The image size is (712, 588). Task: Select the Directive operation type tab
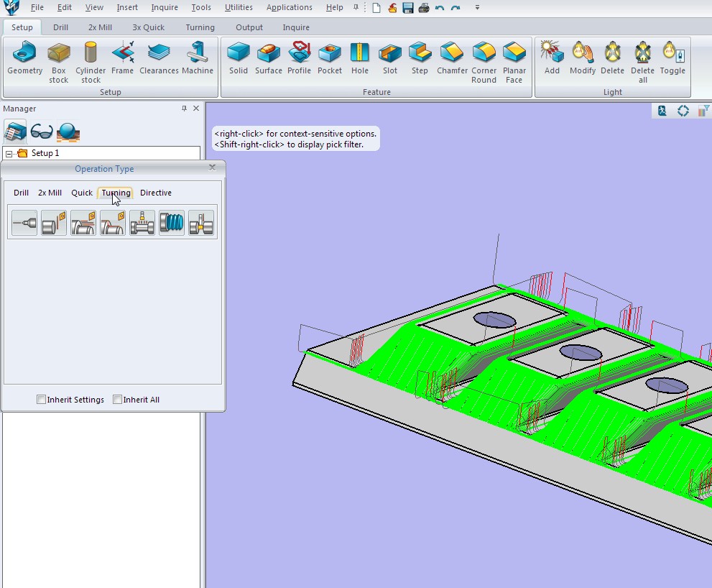pyautogui.click(x=155, y=193)
